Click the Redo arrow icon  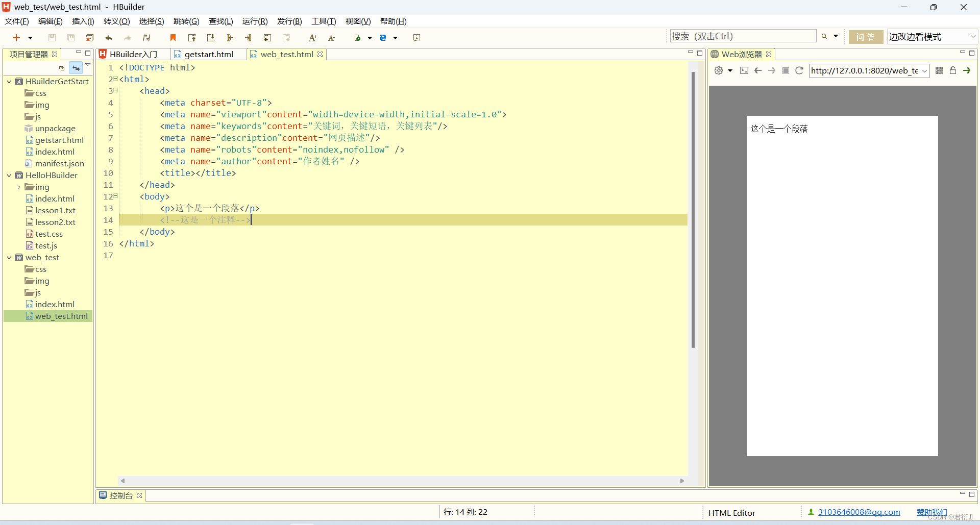[x=128, y=38]
